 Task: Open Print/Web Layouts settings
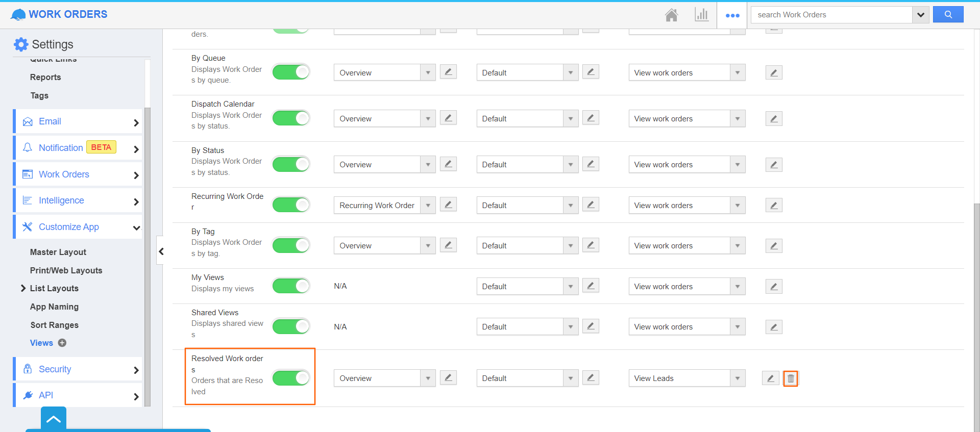click(x=66, y=270)
